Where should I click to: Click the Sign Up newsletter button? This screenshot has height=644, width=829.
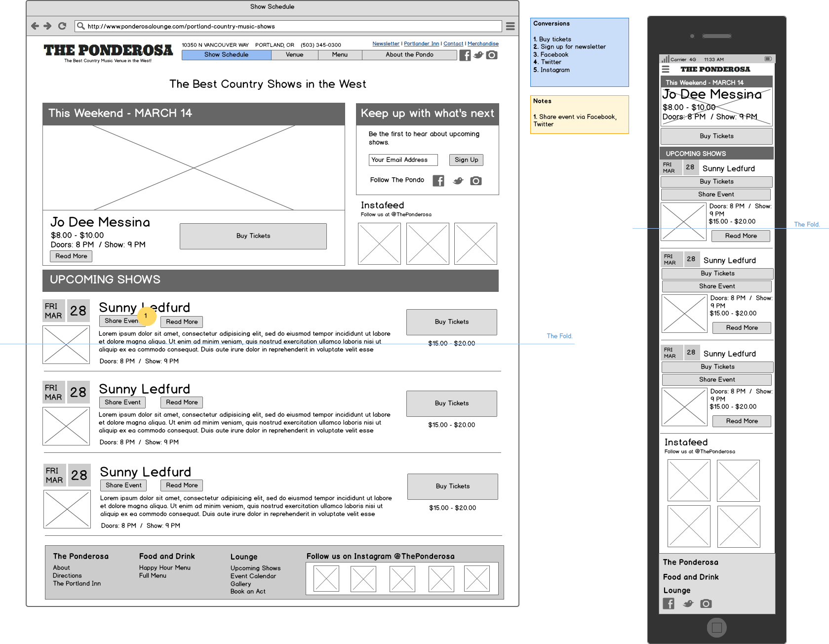467,160
